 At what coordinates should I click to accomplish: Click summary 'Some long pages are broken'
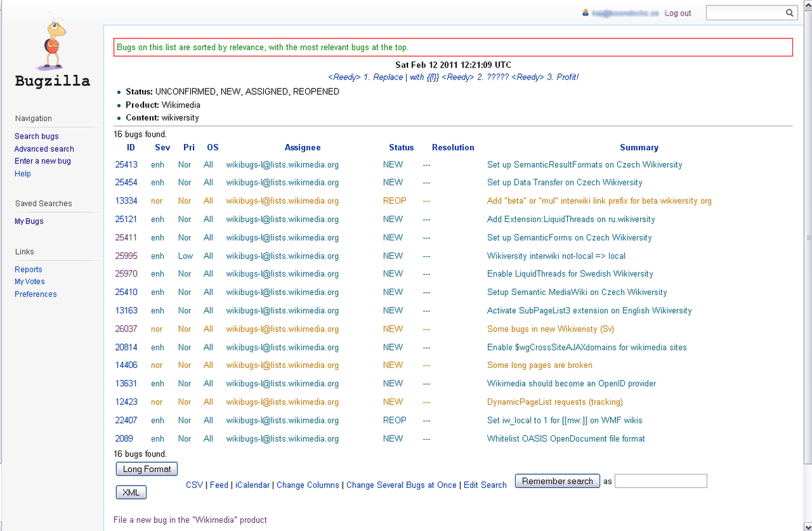(x=540, y=365)
